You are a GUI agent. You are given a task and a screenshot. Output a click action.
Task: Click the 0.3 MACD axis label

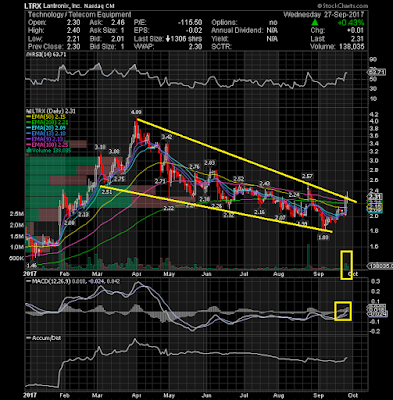(375, 281)
